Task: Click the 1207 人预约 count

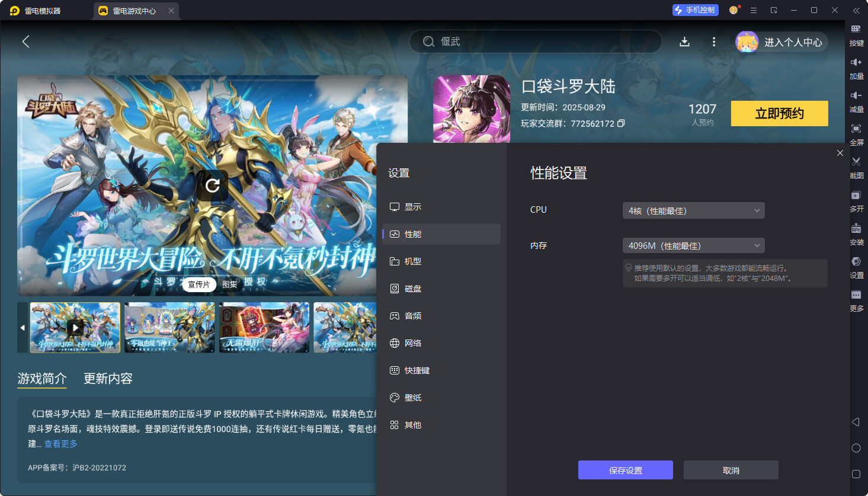Action: (702, 114)
